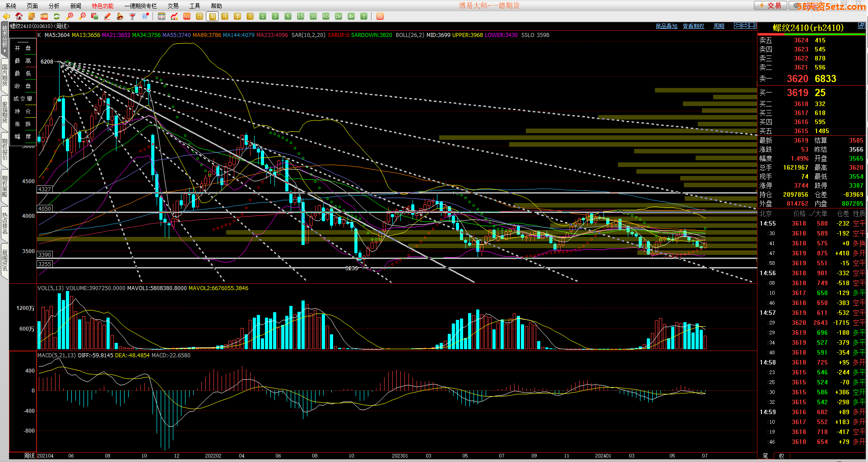The image size is (868, 462).
Task: Open the orange '画' drawing panel icon
Action: click(x=380, y=16)
